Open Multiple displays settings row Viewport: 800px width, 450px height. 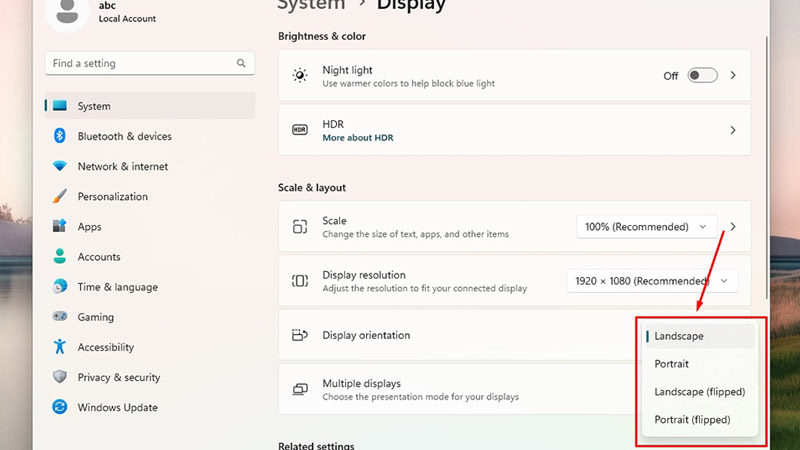(450, 389)
